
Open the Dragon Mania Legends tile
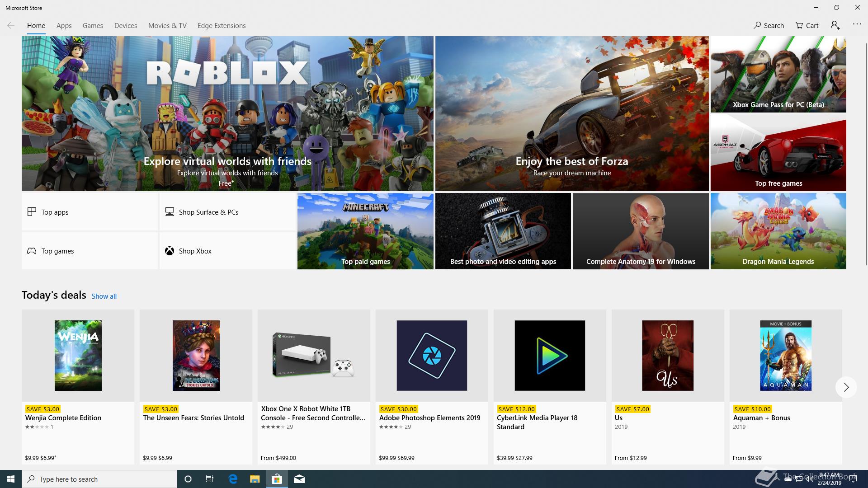(778, 231)
